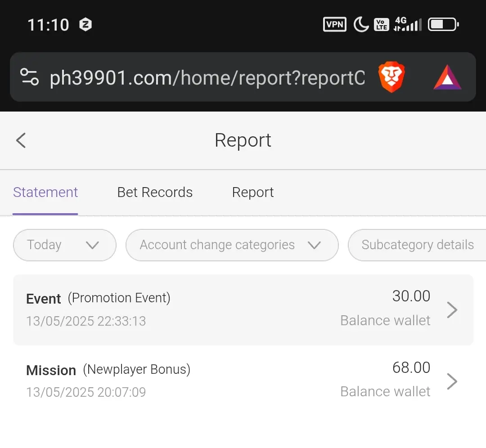Image resolution: width=486 pixels, height=448 pixels.
Task: Open Brave Rewards triangle icon
Action: coord(447,77)
